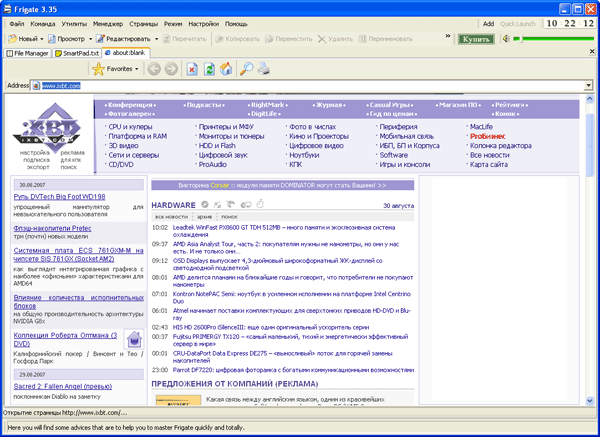
Task: Open the CPU и кулеры link
Action: [x=130, y=127]
